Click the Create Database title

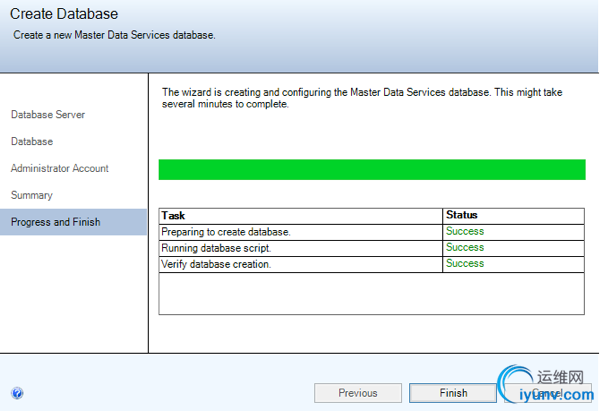pos(64,14)
